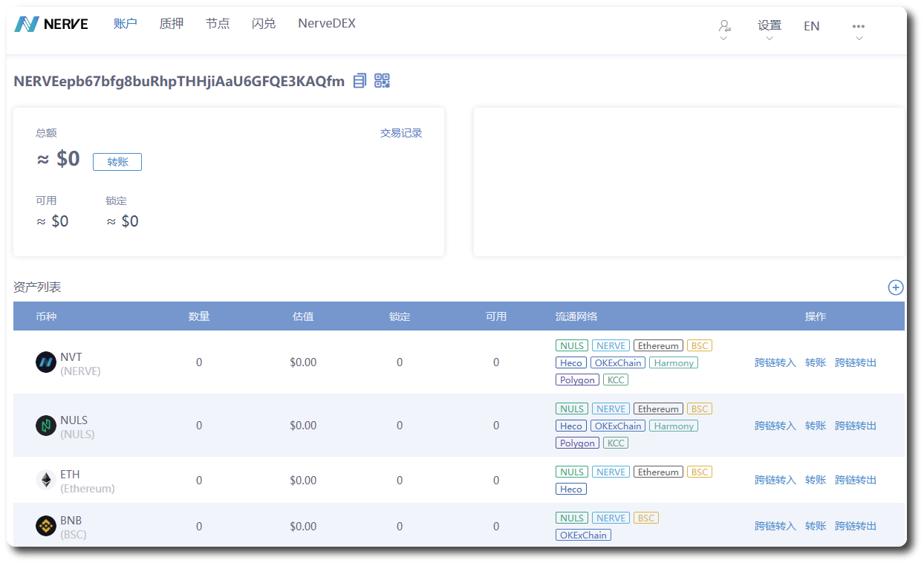The image size is (924, 563).
Task: Expand the user icon dropdown chevron
Action: [724, 39]
